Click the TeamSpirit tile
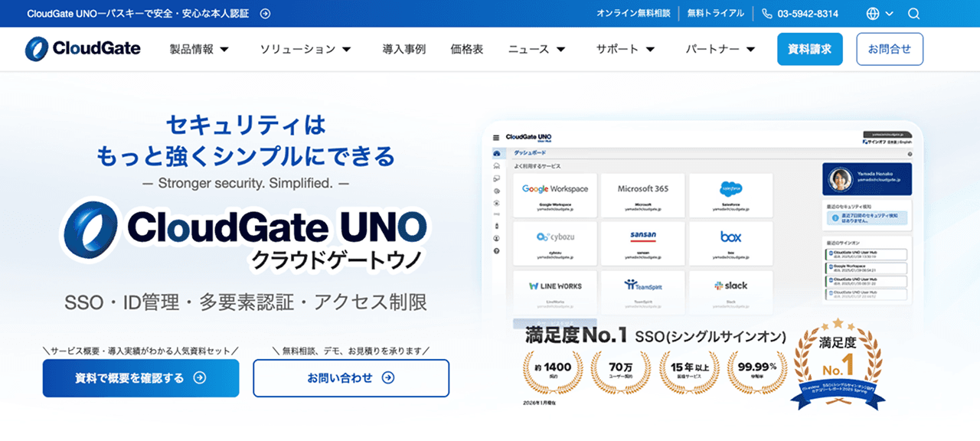The height and width of the screenshot is (441, 980). pos(643,292)
